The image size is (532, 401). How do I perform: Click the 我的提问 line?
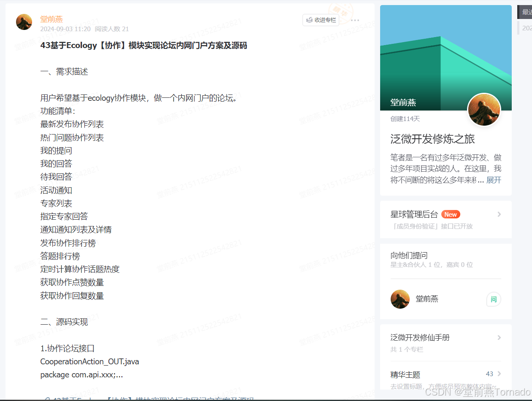click(56, 151)
